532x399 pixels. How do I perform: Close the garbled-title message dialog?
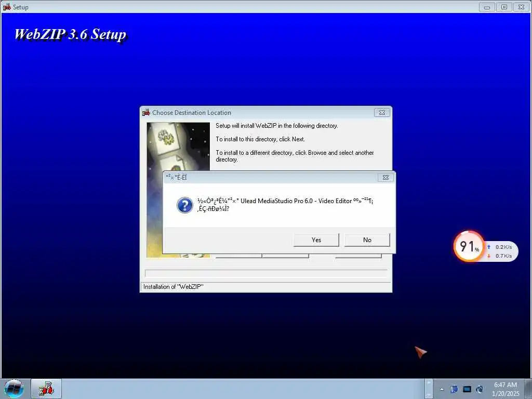tap(386, 178)
